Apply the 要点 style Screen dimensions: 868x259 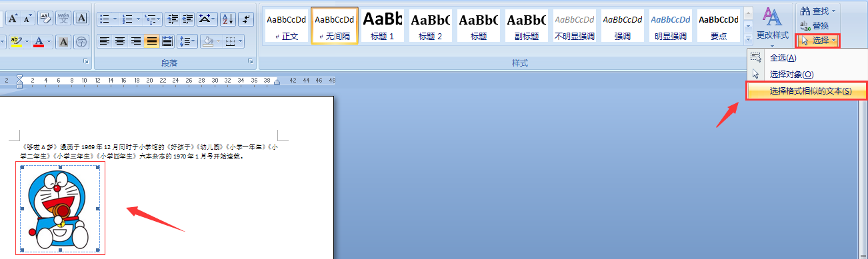click(x=719, y=25)
